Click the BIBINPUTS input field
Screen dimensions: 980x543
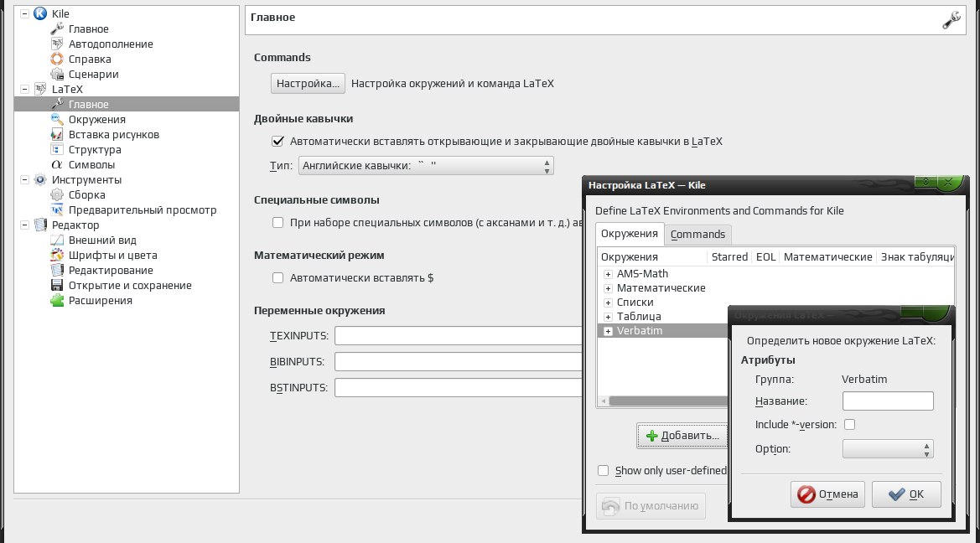point(459,362)
